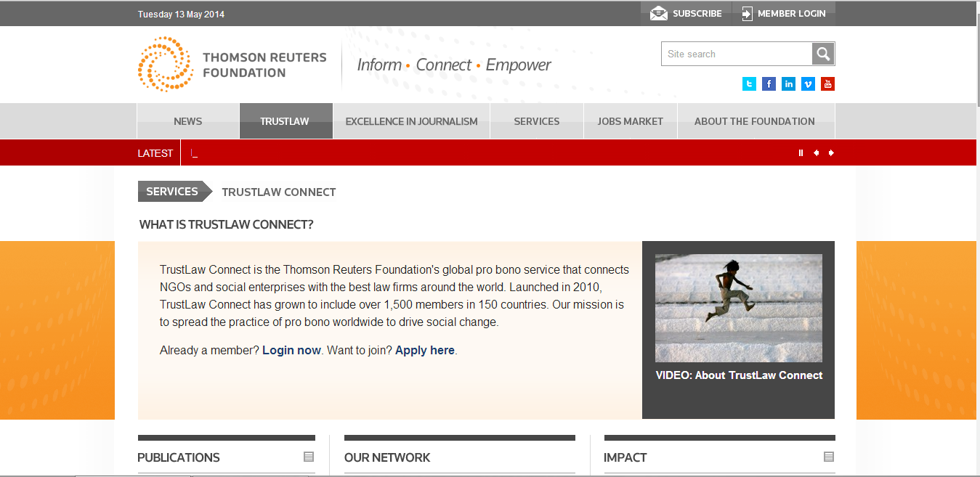
Task: Select the Excellence in Journalism menu
Action: 411,121
